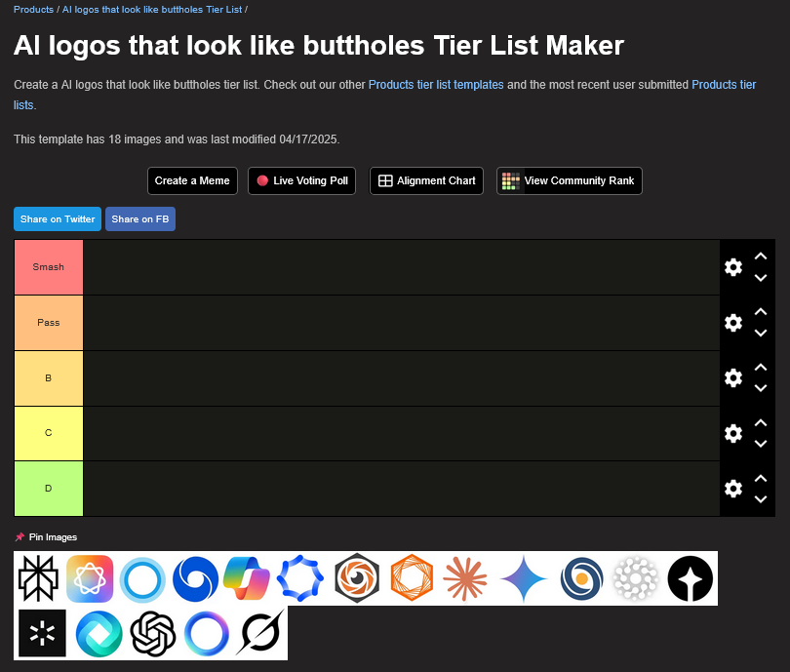
Task: Click the Perplexity black line logo
Action: (40, 578)
